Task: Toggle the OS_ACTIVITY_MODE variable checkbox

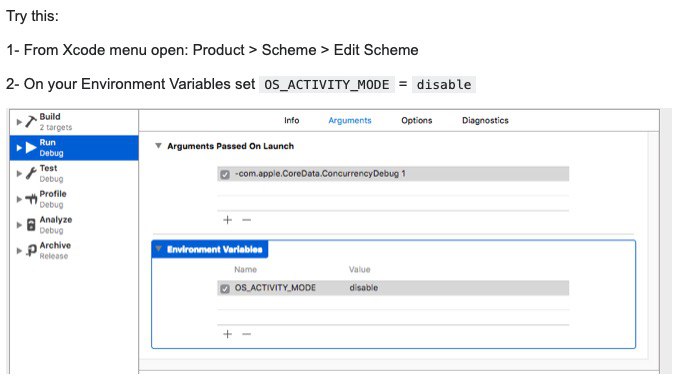Action: (225, 289)
